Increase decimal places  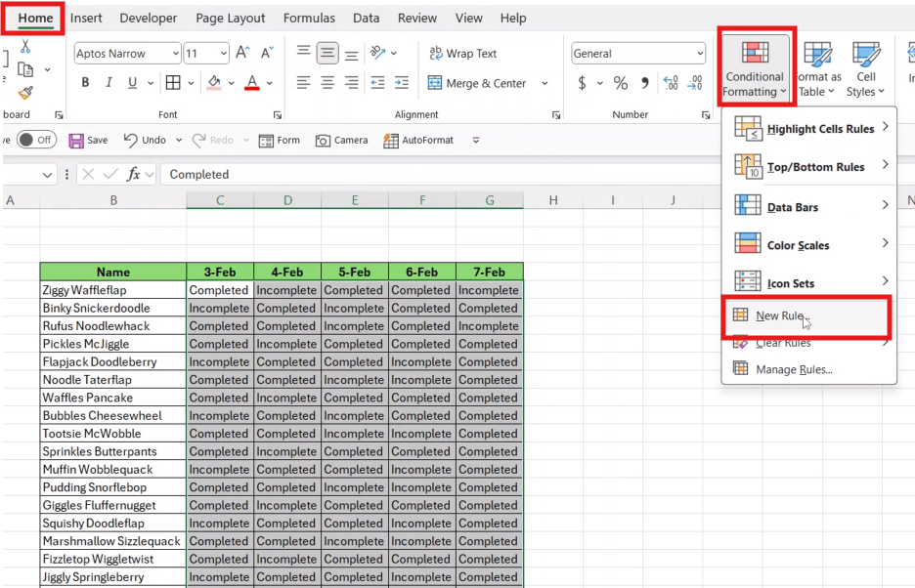pos(671,83)
